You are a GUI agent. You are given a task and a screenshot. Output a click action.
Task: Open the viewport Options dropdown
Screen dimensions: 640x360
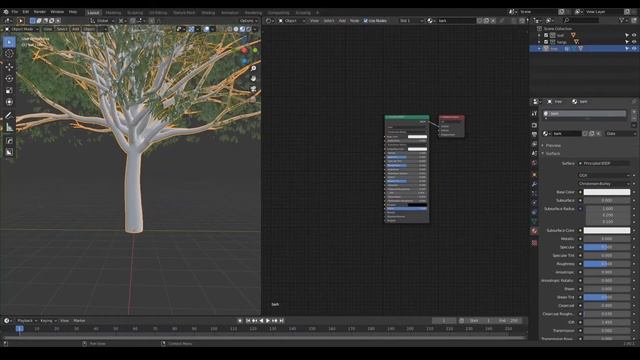249,20
